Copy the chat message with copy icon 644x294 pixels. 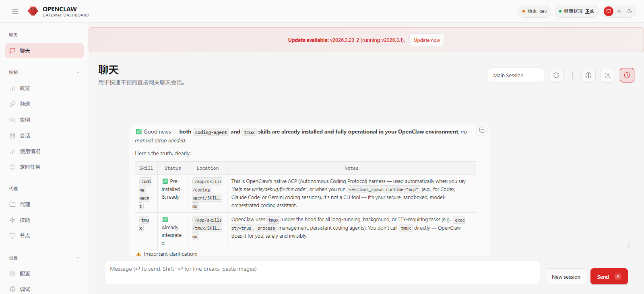[x=482, y=131]
